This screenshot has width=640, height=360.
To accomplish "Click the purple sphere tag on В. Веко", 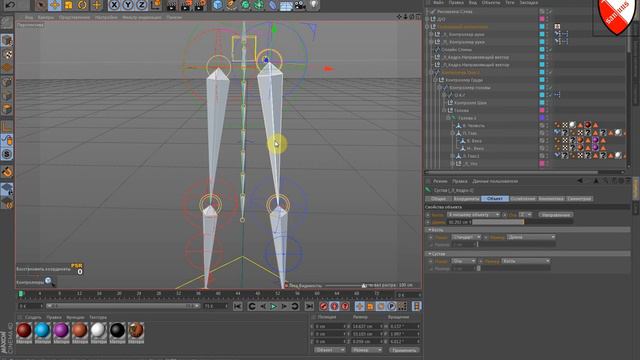I will pos(596,140).
